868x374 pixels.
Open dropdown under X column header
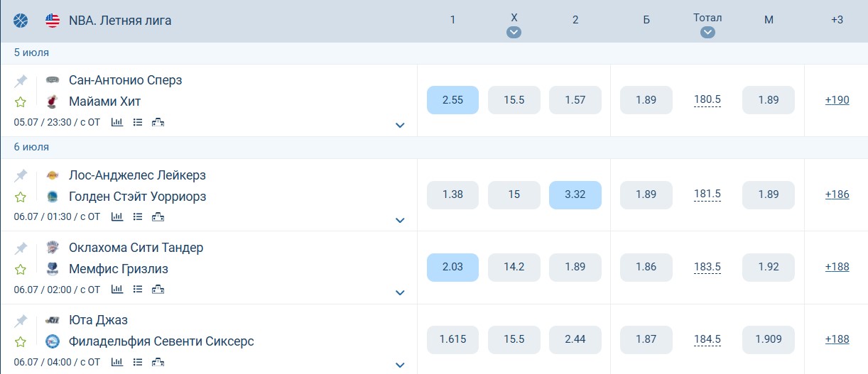(514, 32)
